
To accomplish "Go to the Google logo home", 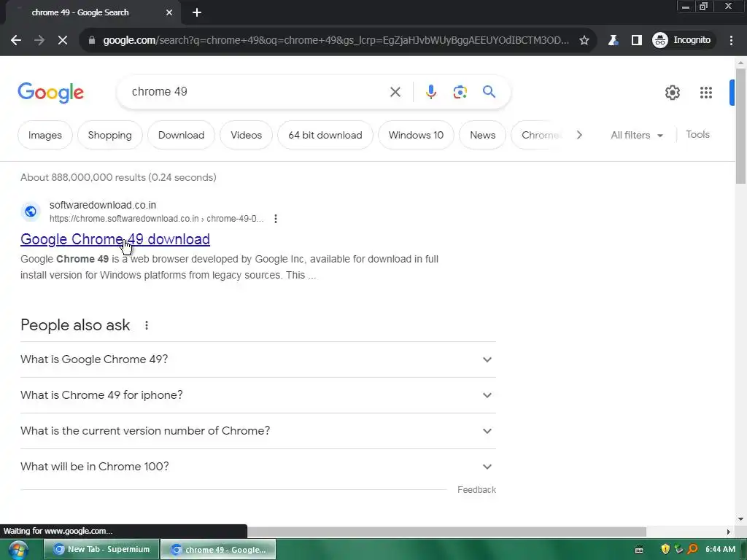I will tap(50, 93).
